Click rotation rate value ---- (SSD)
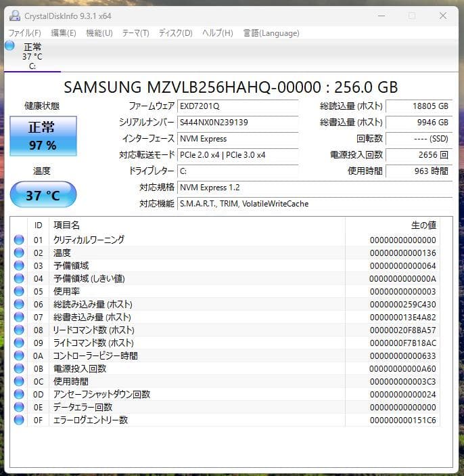 pyautogui.click(x=419, y=139)
